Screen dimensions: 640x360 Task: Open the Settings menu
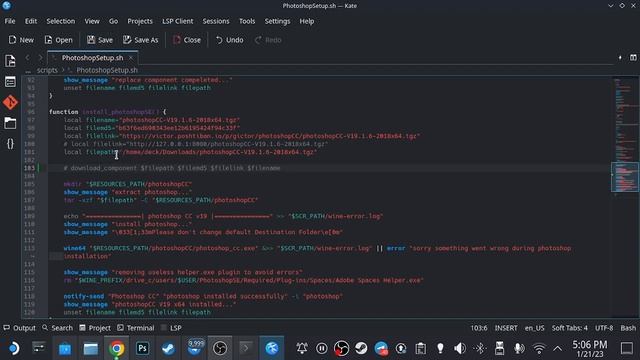click(277, 21)
